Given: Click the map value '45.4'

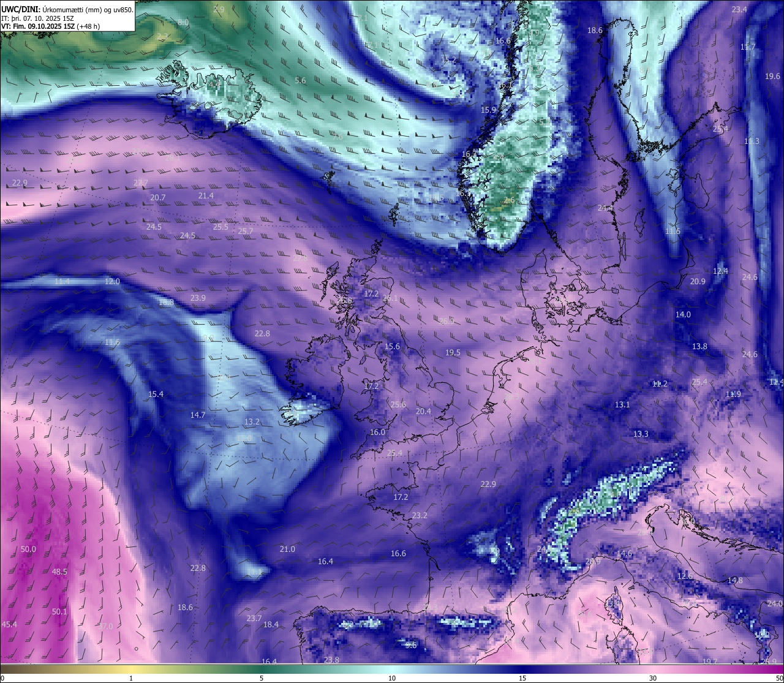Looking at the screenshot, I should click(9, 625).
